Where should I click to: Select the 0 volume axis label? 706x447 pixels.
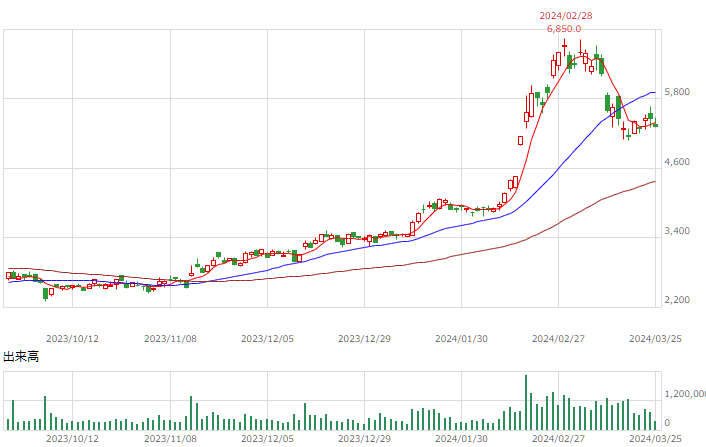[667, 422]
